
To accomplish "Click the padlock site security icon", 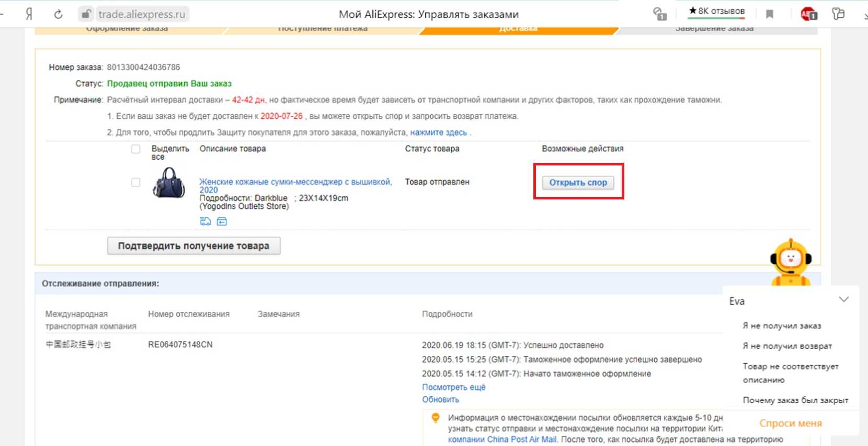I will (x=86, y=14).
